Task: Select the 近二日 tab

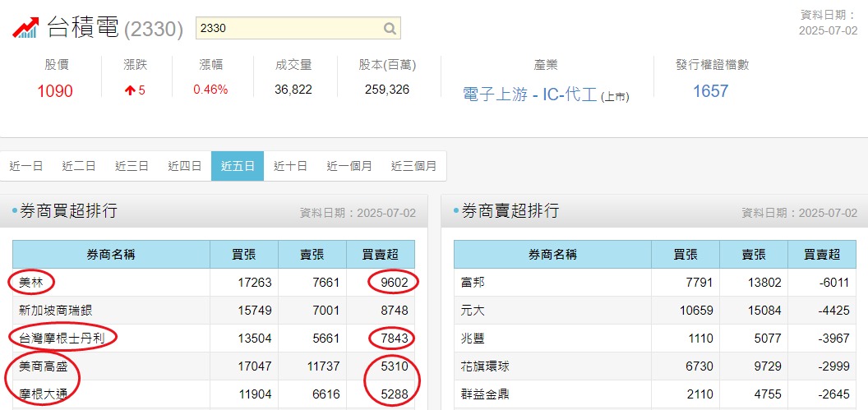Action: pyautogui.click(x=79, y=166)
